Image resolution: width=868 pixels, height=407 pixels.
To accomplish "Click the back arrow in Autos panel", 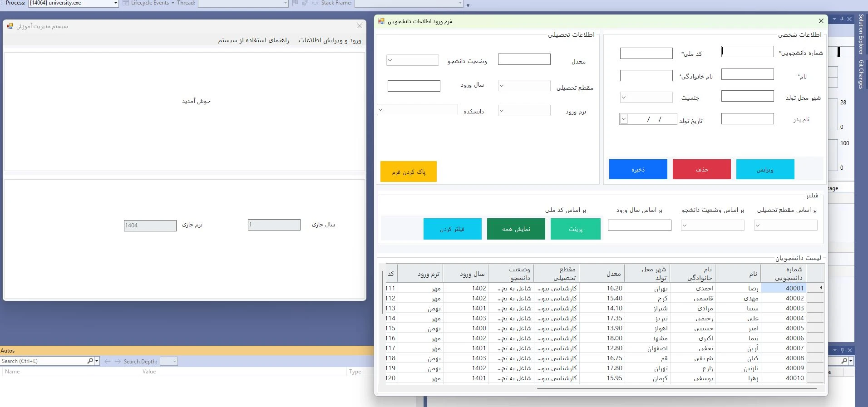I will 107,361.
